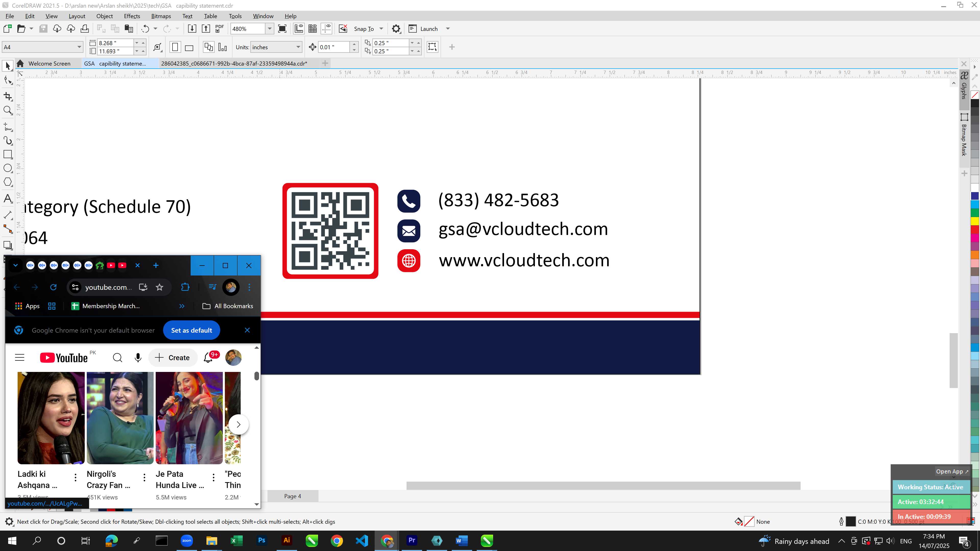Click the Export icon in toolbar
This screenshot has width=980, height=551.
206,29
